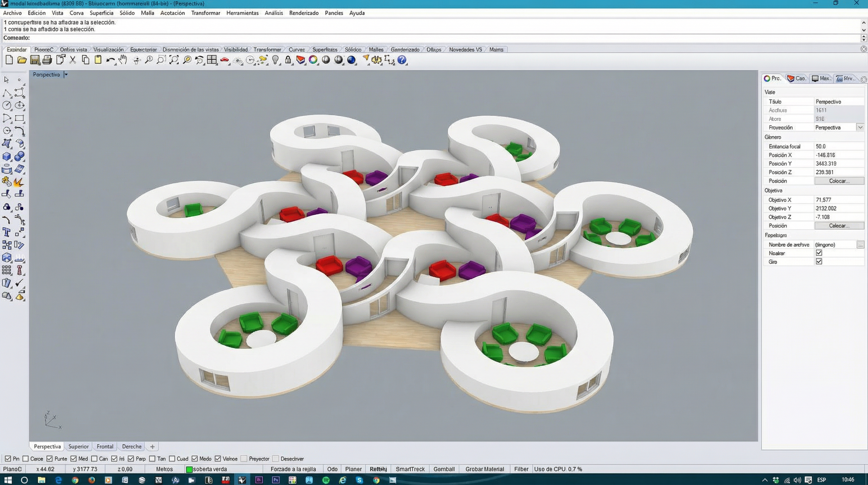
Task: Uncheck the Gira checkbox
Action: [x=819, y=261]
